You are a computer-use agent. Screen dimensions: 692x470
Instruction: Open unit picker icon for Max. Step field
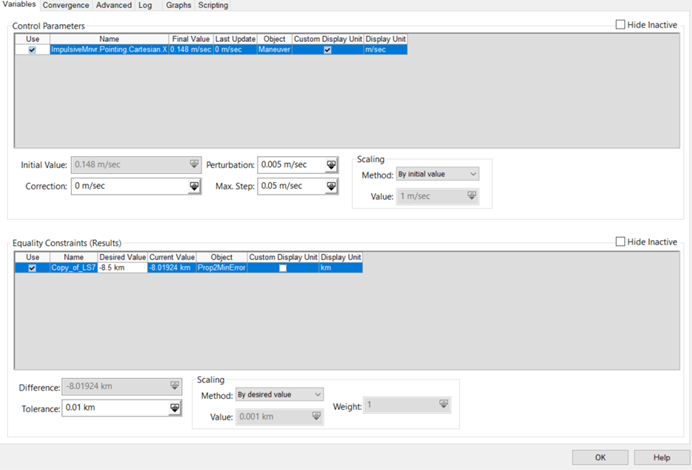(x=330, y=186)
